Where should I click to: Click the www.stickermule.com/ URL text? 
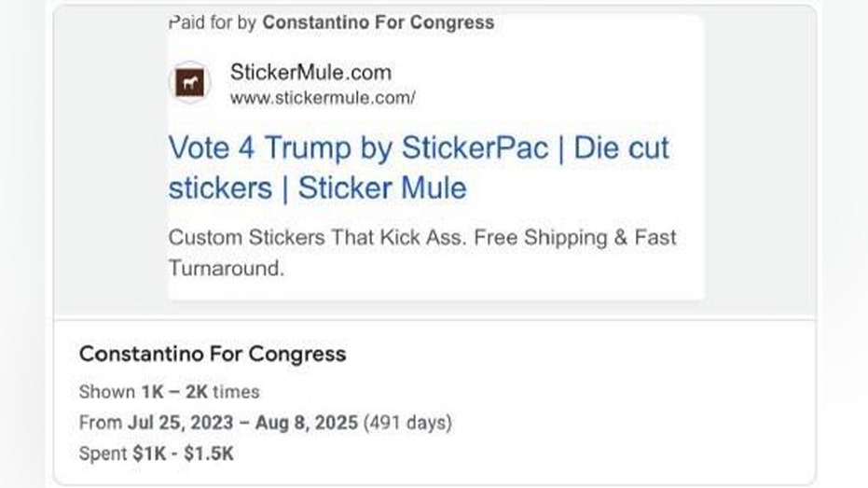323,97
